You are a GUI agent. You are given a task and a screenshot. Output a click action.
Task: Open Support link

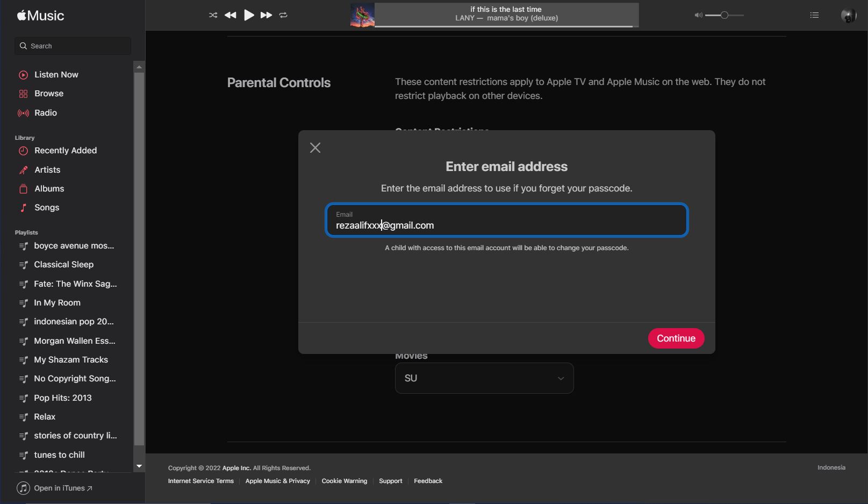pos(390,481)
